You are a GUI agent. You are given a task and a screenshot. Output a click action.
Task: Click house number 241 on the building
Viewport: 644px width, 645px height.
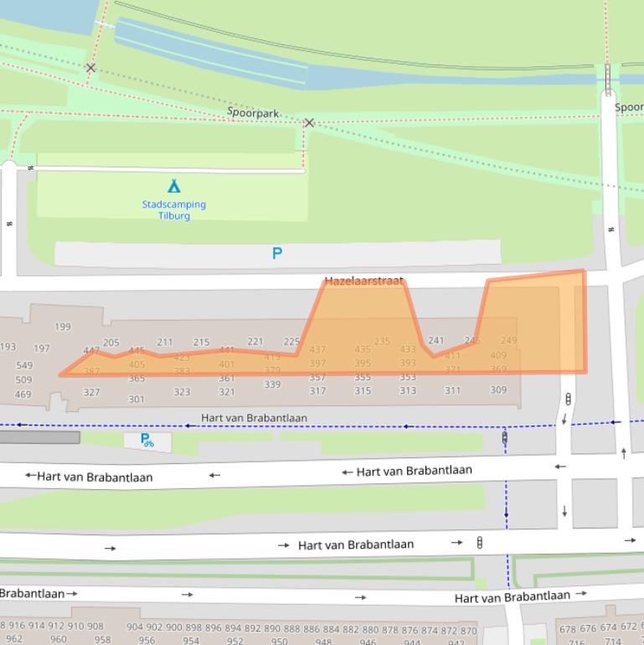pos(436,341)
